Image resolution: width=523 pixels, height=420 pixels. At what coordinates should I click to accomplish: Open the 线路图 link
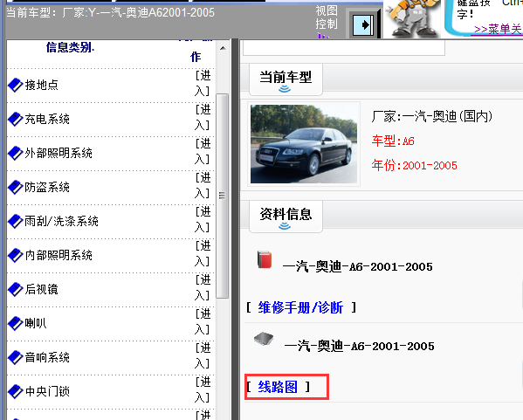278,387
